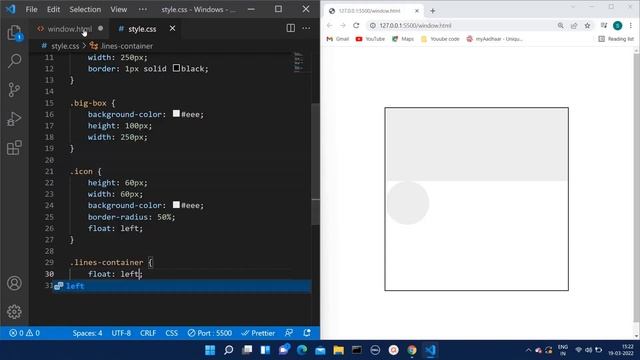Open the Selection menu

pos(85,9)
